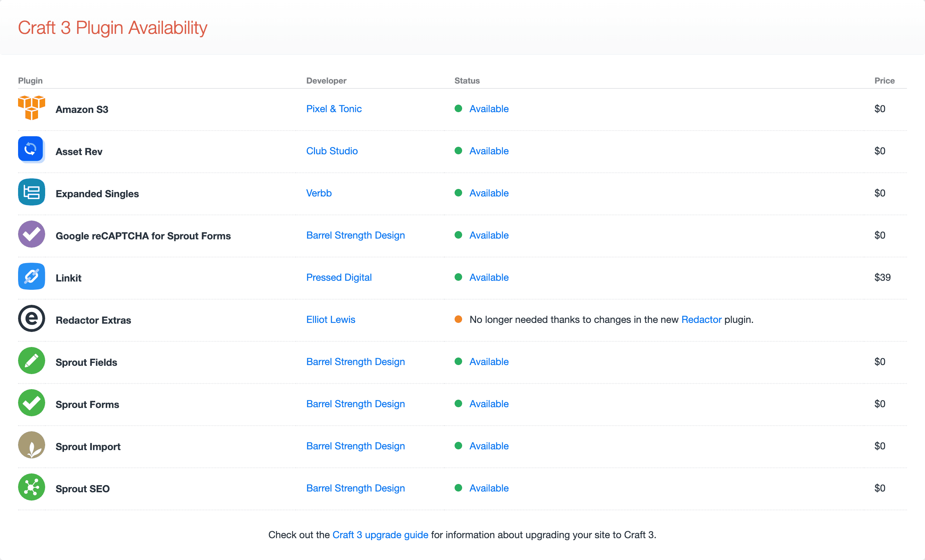Click the Plugin column header
Viewport: 925px width, 560px height.
click(x=30, y=81)
